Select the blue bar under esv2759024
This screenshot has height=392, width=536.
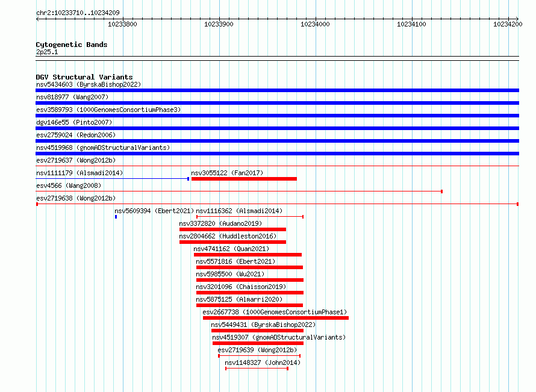[x=277, y=141]
